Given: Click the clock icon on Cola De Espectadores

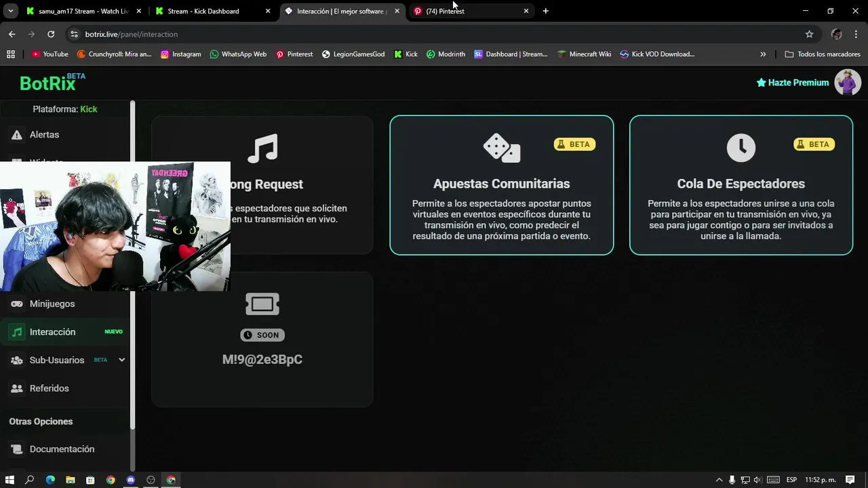Looking at the screenshot, I should tap(741, 147).
